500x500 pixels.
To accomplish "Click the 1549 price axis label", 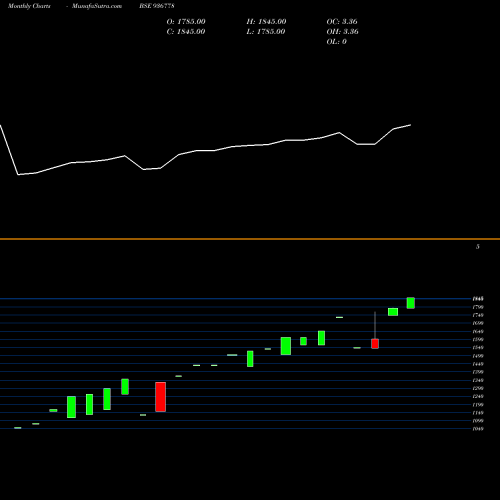I will pos(478,347).
